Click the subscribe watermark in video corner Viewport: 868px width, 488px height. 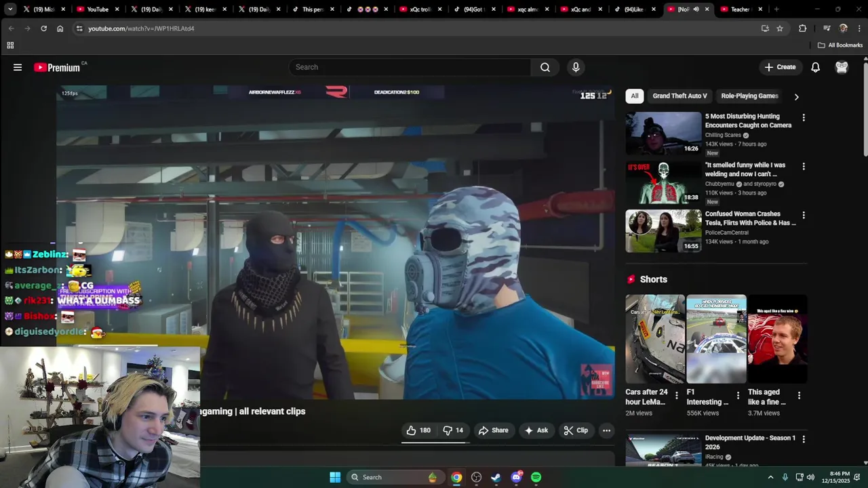(x=597, y=380)
